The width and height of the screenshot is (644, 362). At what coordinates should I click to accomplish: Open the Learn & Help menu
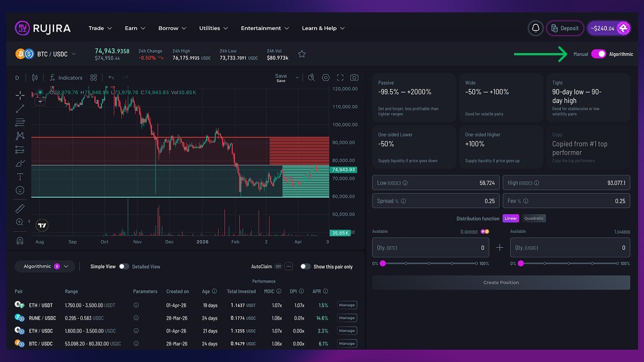pos(323,28)
